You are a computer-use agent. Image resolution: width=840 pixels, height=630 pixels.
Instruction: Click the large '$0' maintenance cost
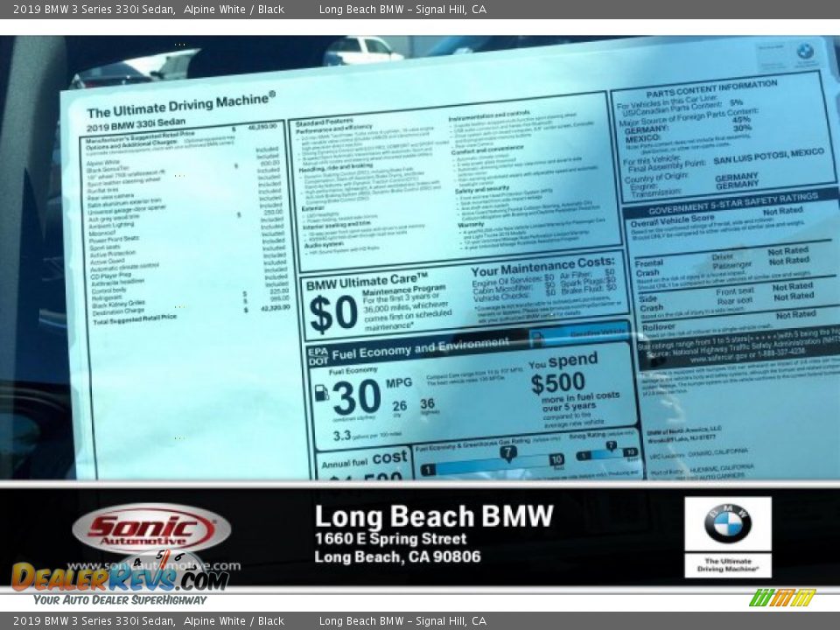point(333,313)
